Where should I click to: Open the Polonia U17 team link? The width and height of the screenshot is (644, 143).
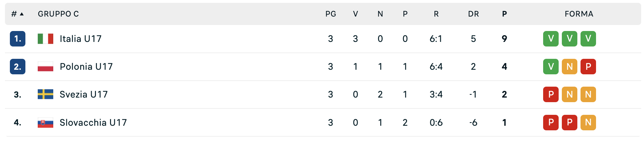pyautogui.click(x=86, y=67)
